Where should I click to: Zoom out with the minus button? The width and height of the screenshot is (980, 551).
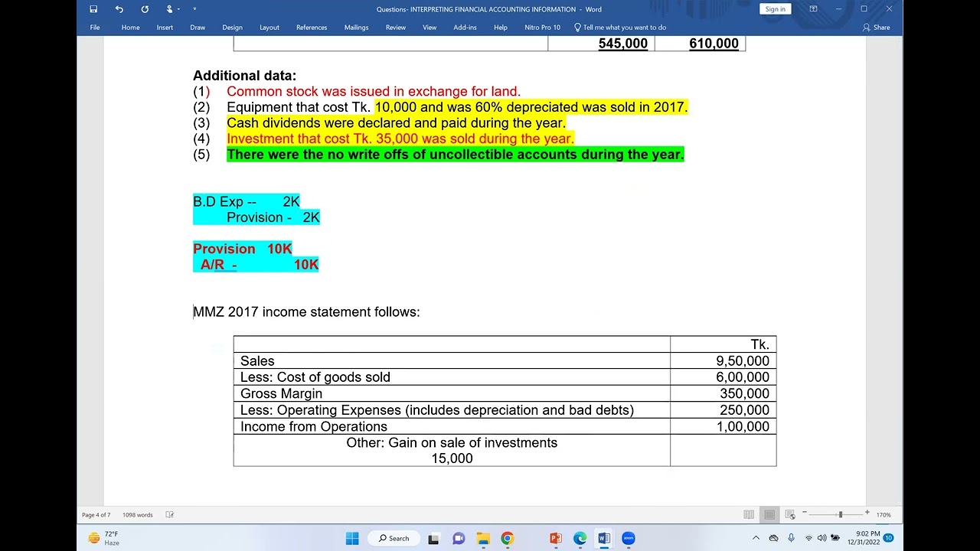tap(805, 513)
